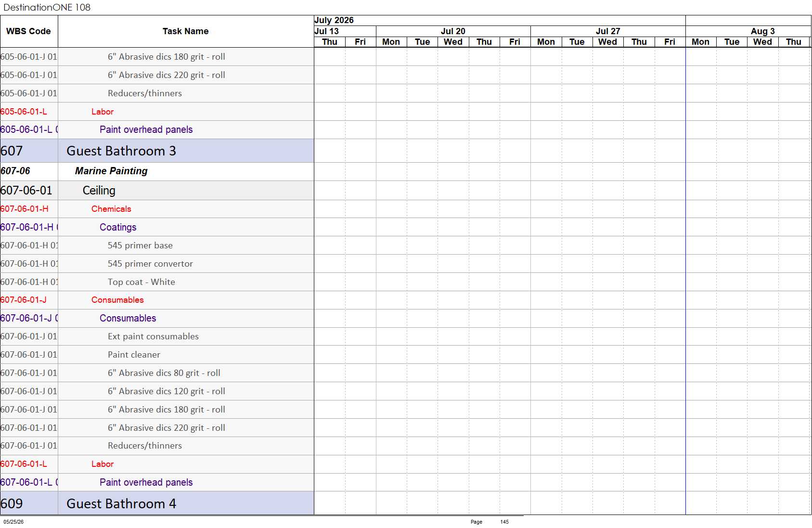The width and height of the screenshot is (812, 528).
Task: Select the Top coat - White row
Action: (157, 282)
